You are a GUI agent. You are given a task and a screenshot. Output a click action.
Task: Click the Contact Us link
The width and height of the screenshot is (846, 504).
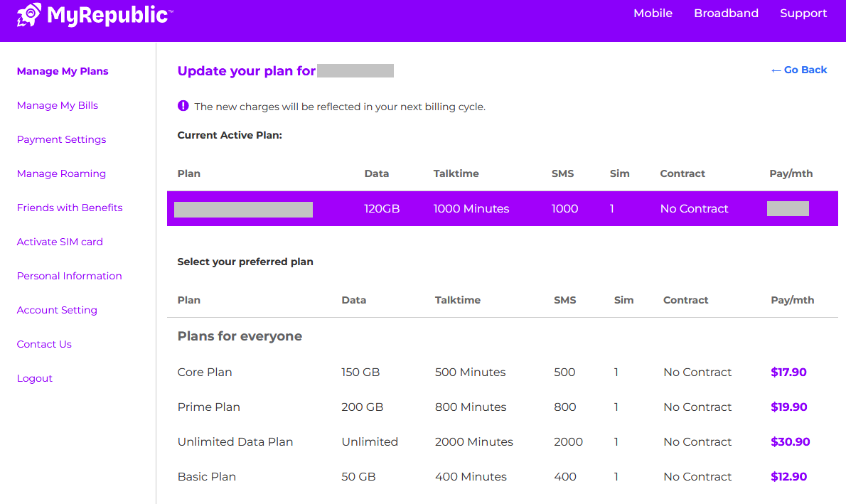44,344
